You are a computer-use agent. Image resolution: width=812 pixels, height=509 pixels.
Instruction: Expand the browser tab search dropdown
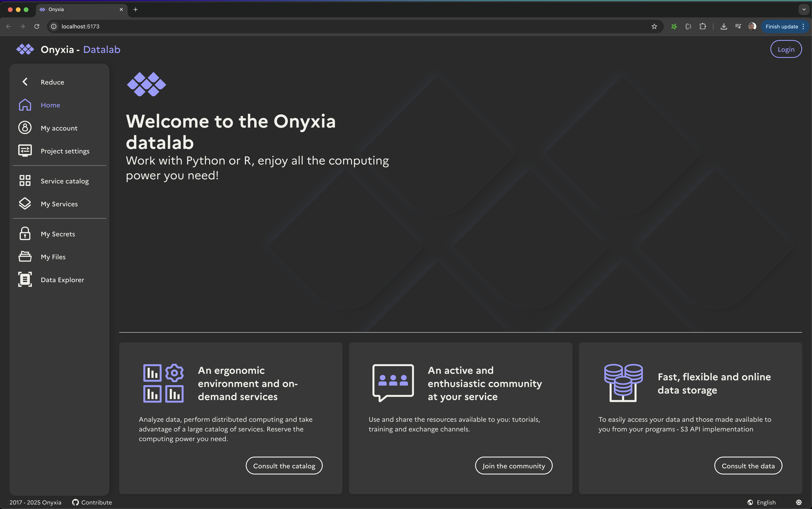click(x=804, y=9)
